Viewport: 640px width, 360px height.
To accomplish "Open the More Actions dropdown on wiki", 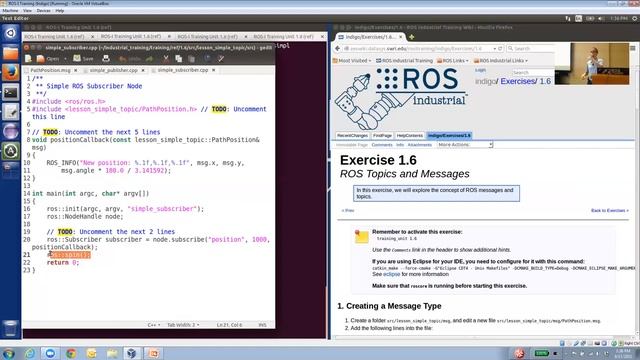I will tap(465, 144).
